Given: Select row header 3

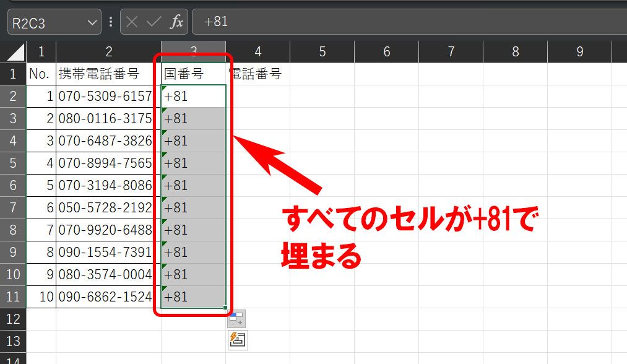Looking at the screenshot, I should pyautogui.click(x=13, y=118).
